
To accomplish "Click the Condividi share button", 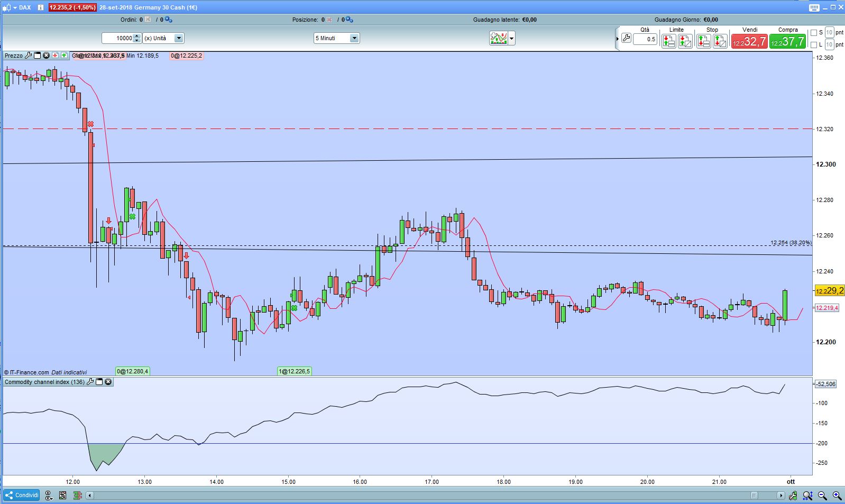I will click(22, 496).
